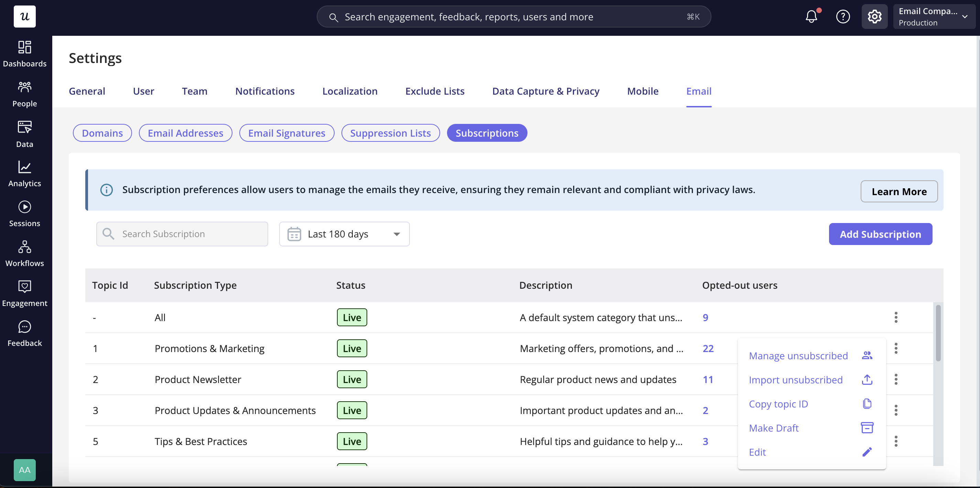980x488 pixels.
Task: Open Sessions playback section
Action: [25, 214]
